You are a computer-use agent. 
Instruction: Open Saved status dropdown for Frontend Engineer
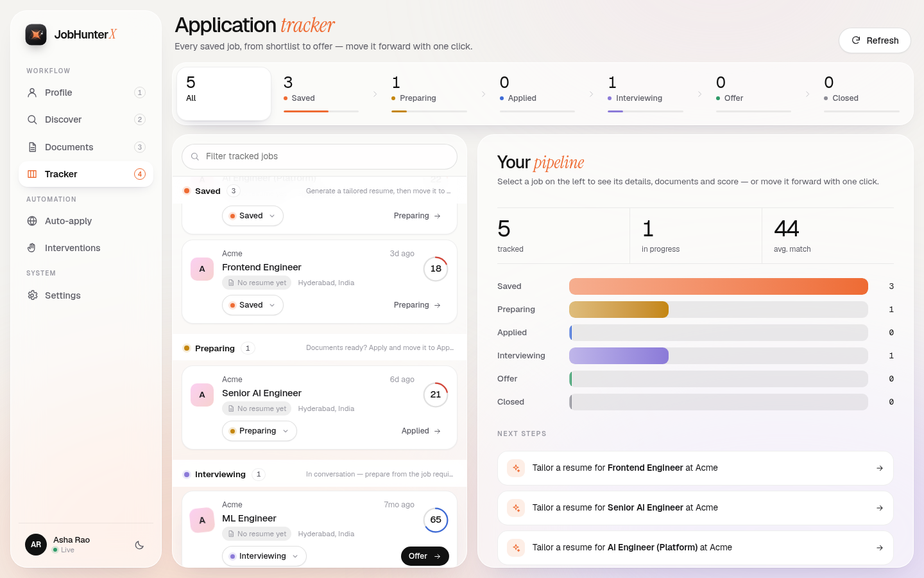[x=253, y=305]
